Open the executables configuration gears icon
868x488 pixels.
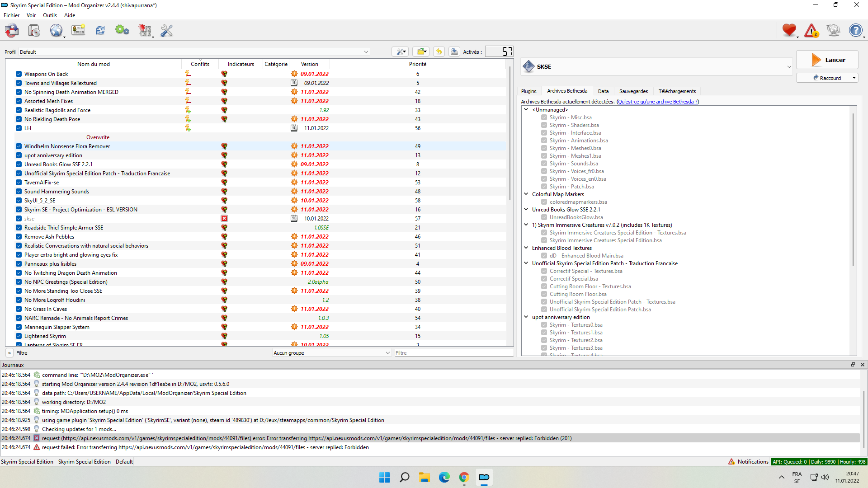click(122, 31)
